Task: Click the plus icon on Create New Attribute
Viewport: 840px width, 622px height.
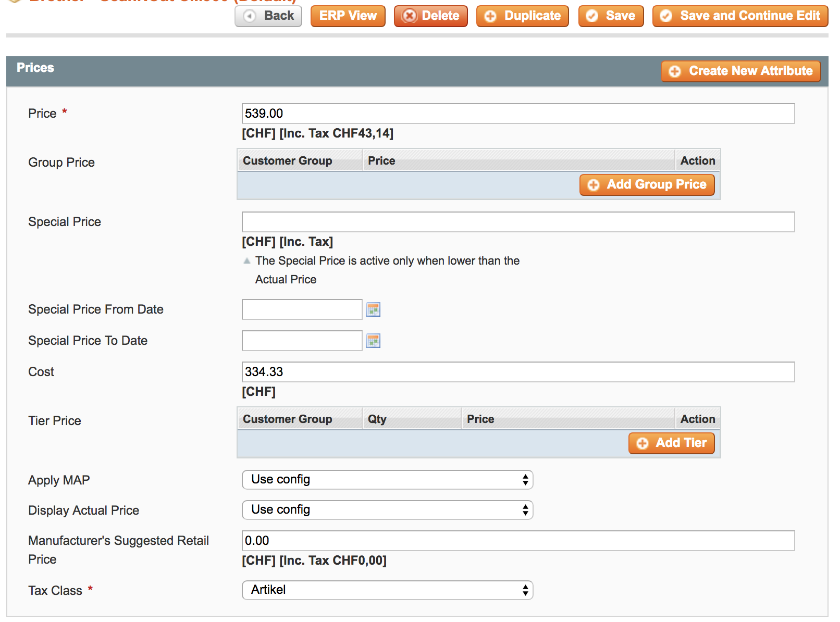Action: 675,71
